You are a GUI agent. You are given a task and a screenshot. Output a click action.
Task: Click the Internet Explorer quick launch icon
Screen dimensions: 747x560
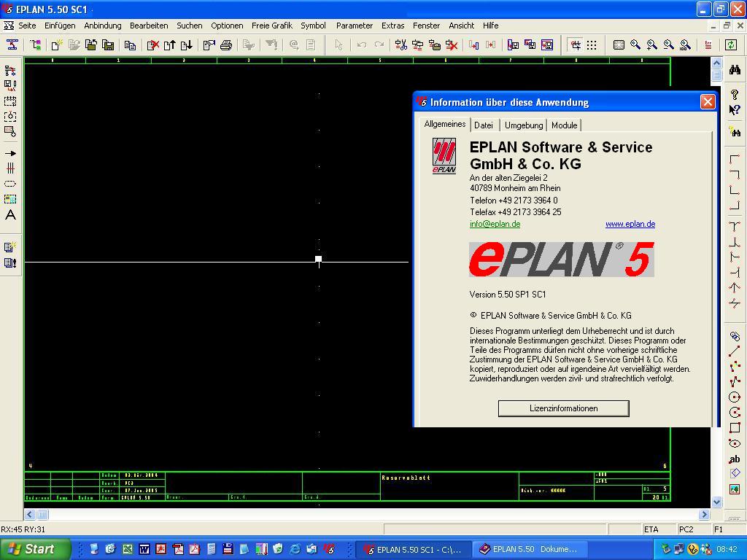click(295, 549)
